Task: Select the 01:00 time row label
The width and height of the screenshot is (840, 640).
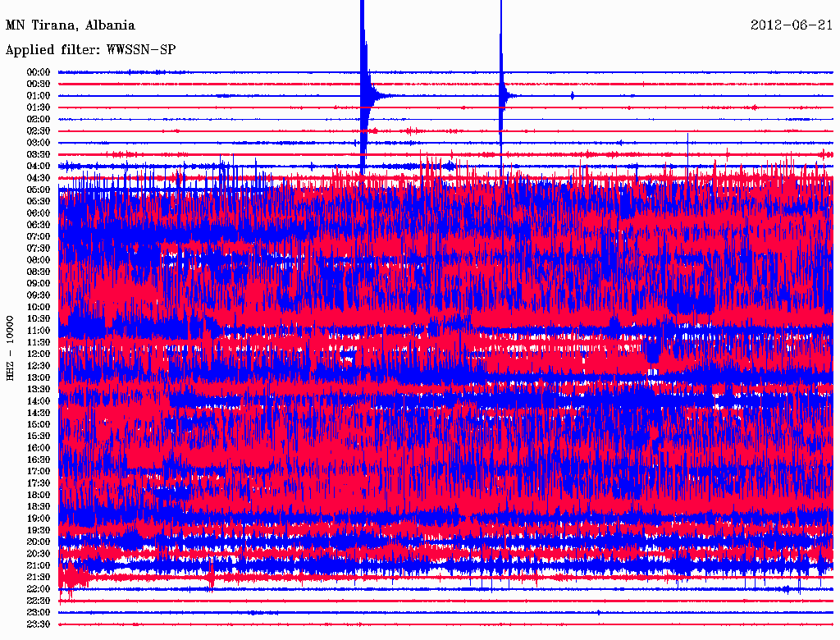Action: coord(39,96)
